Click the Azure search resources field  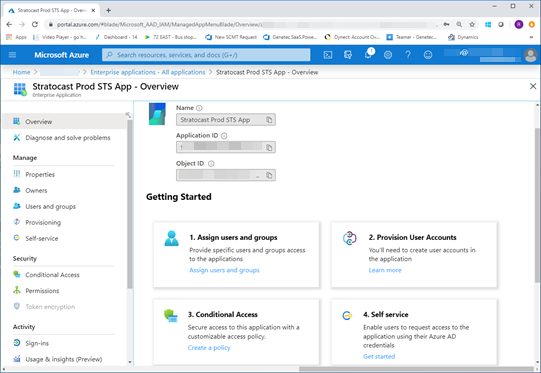tap(206, 55)
